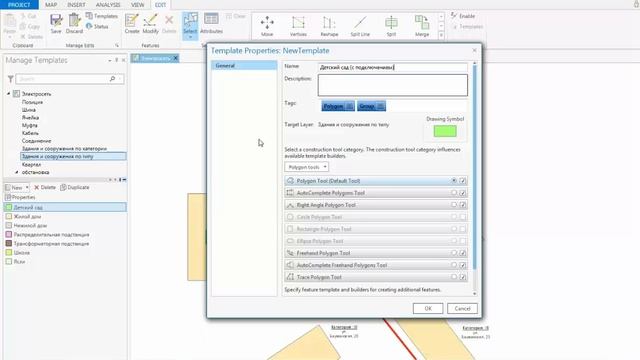Confirm template with OK button
The height and width of the screenshot is (360, 640).
428,309
